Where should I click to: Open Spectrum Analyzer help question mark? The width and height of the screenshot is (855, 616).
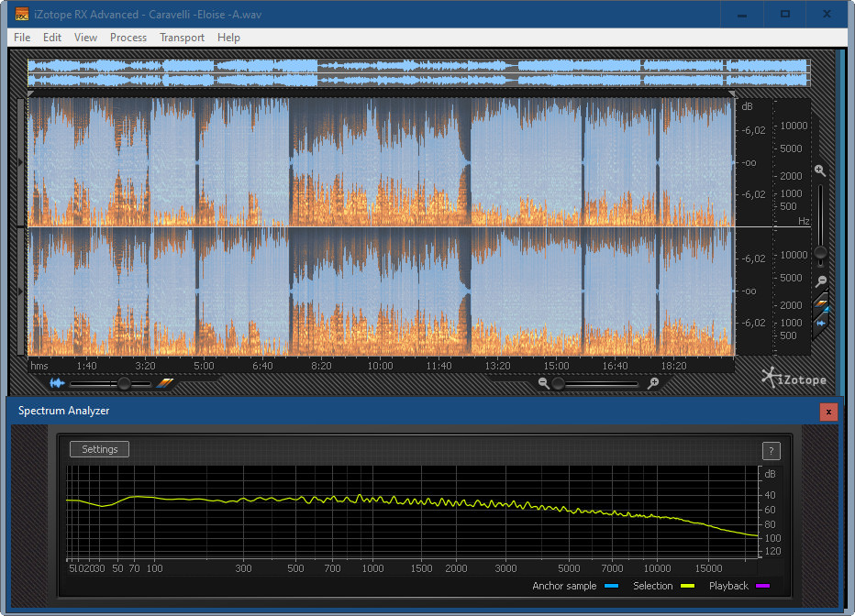tap(771, 450)
